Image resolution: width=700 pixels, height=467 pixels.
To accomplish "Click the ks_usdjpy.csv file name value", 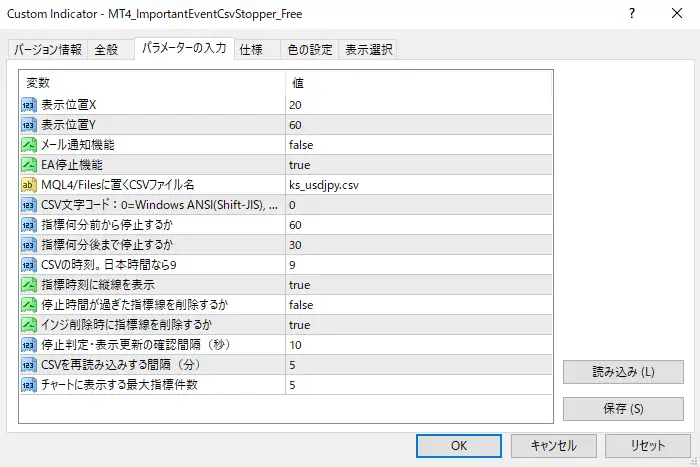I will [x=324, y=185].
